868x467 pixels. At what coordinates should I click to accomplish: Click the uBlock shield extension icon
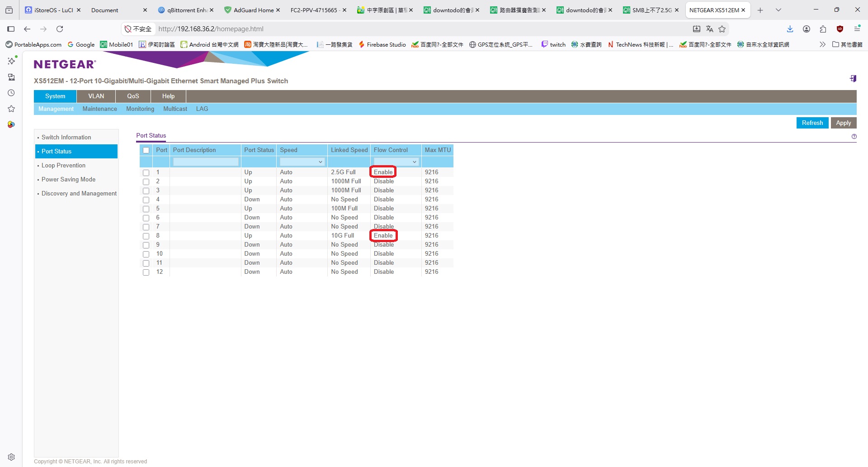point(840,29)
